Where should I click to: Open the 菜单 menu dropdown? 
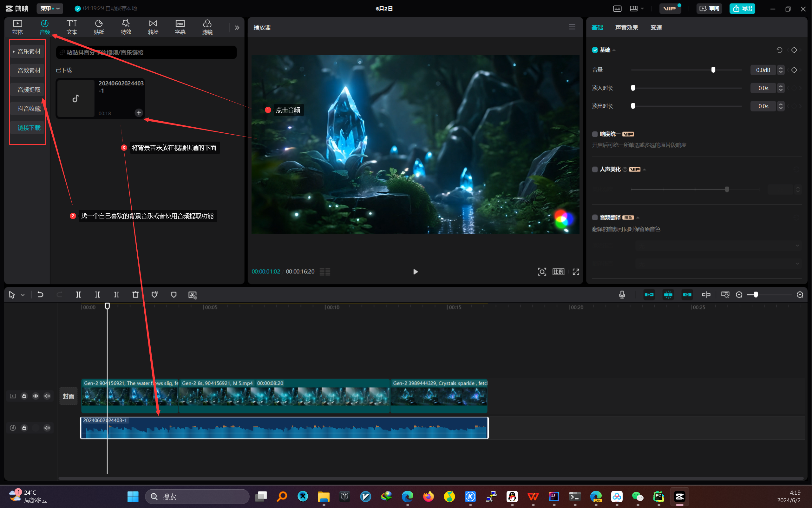click(50, 8)
